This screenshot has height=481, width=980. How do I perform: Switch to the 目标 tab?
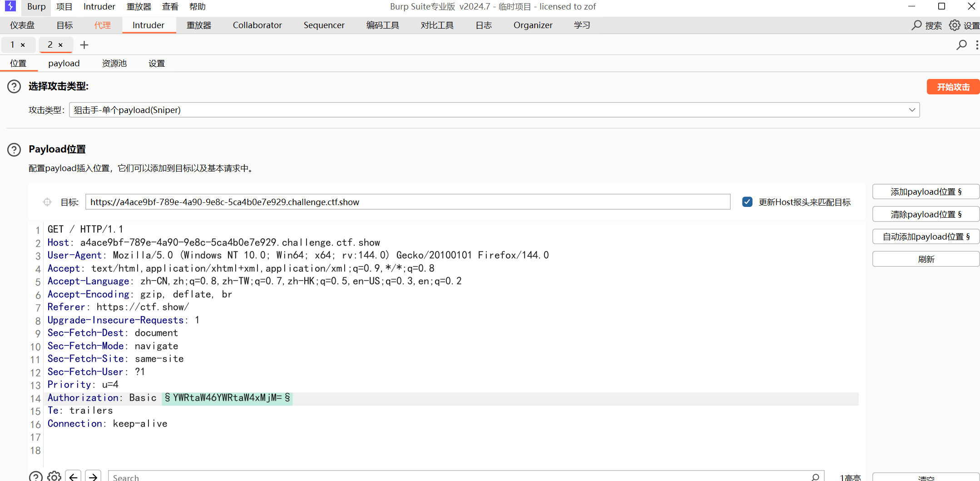point(64,25)
